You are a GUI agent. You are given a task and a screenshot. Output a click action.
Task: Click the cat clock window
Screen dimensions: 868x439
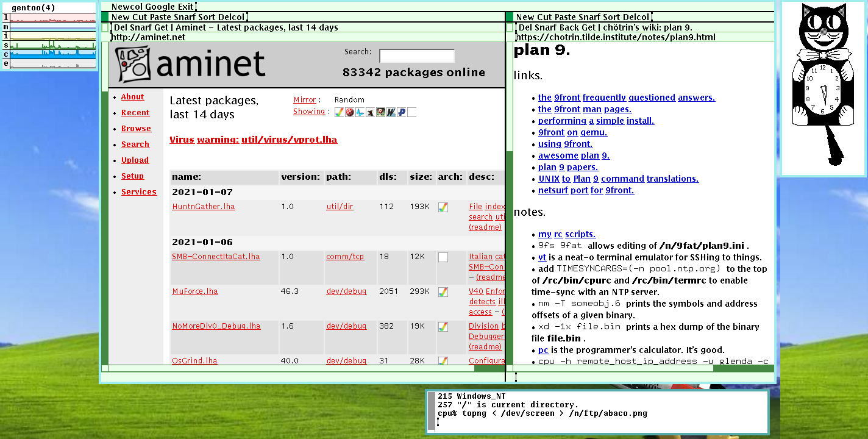tap(823, 89)
